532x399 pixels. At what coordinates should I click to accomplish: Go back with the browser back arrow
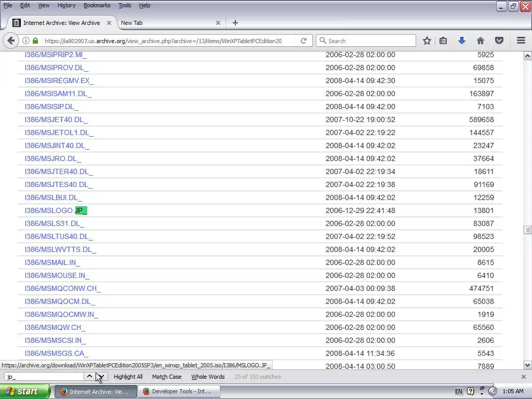tap(11, 41)
